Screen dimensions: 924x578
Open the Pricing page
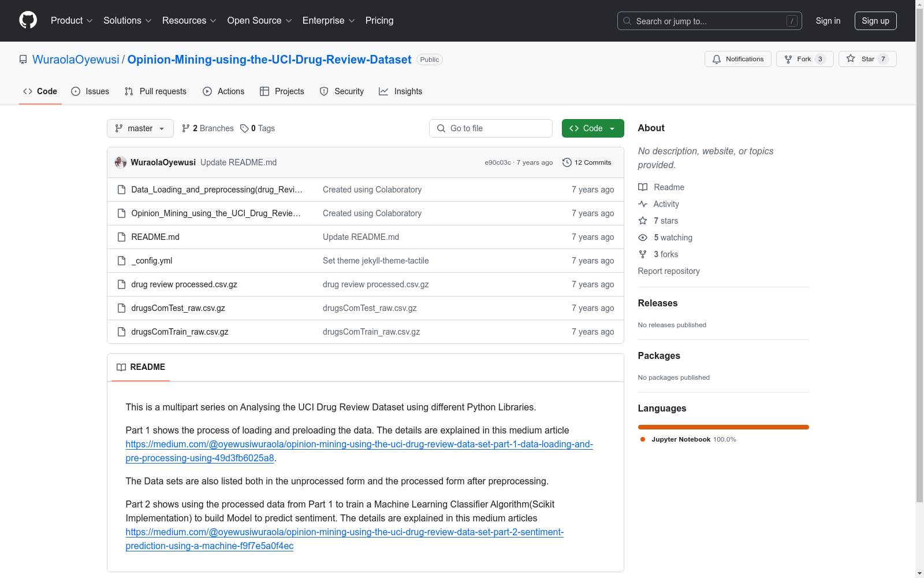(x=379, y=21)
